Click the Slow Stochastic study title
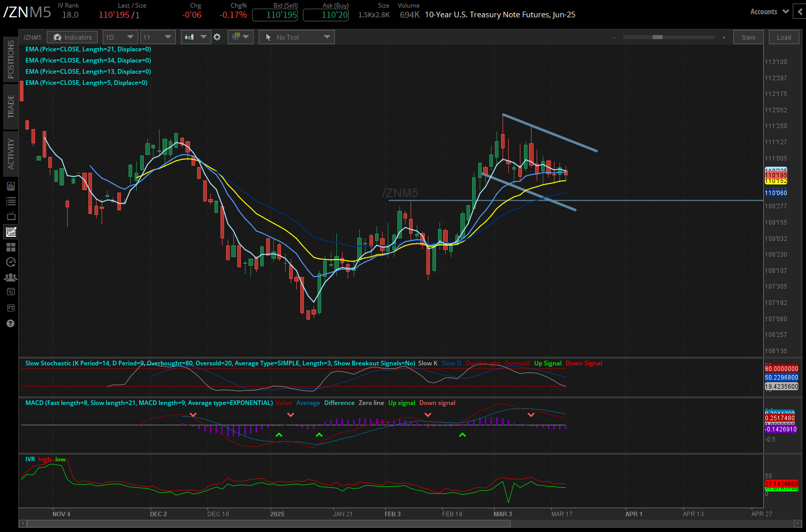This screenshot has width=806, height=532. (220, 363)
